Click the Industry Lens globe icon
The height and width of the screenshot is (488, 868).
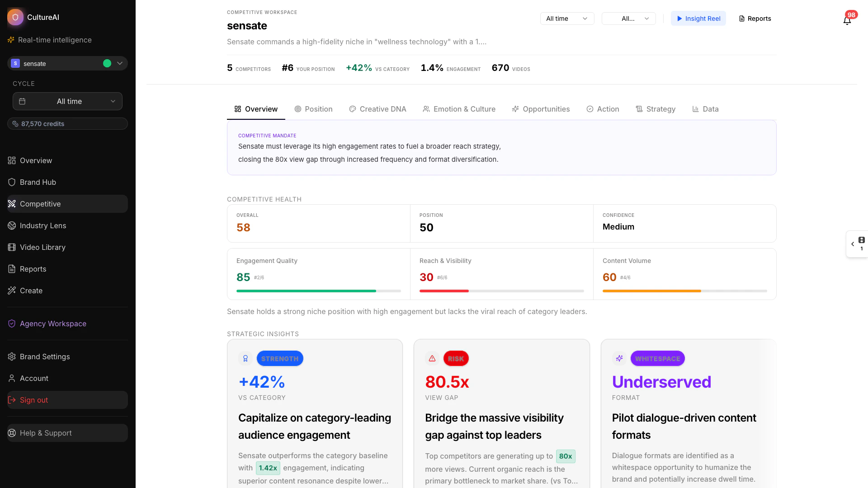pos(12,225)
